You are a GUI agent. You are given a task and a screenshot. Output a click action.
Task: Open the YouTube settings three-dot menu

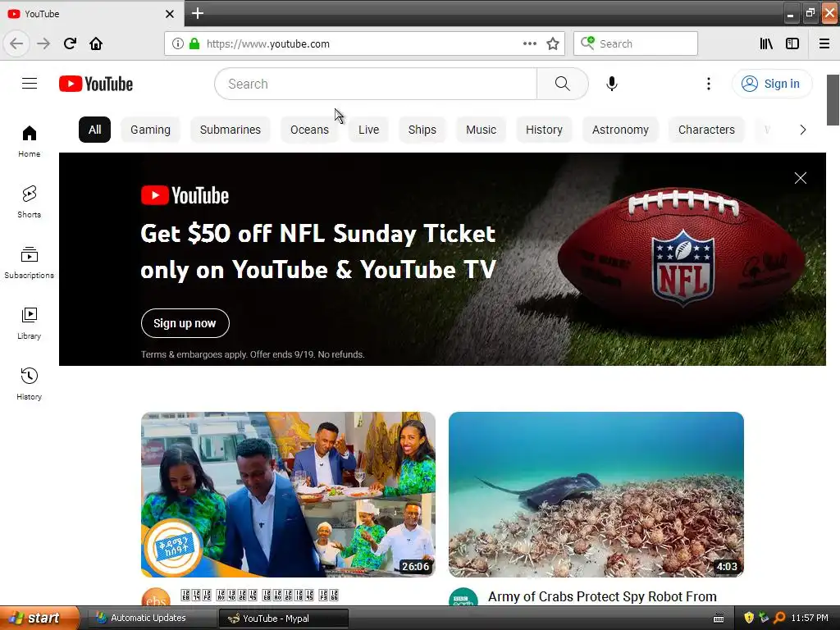(708, 84)
